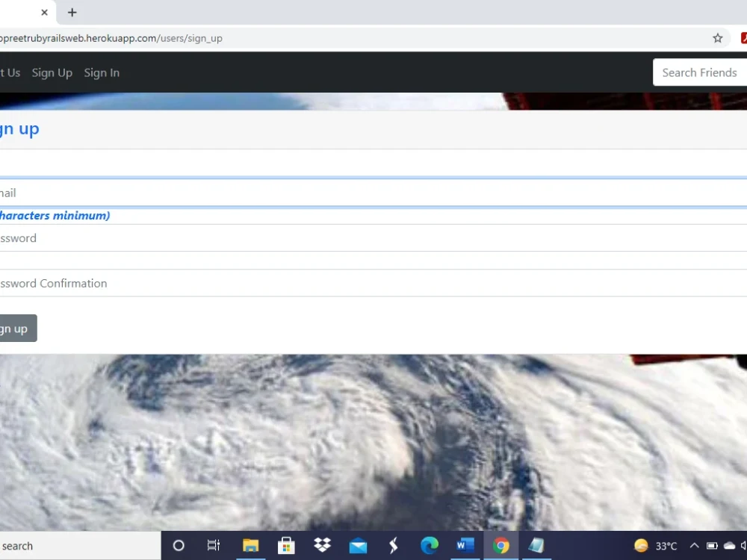Switch to Microsoft Word on the taskbar
The width and height of the screenshot is (747, 560).
465,545
